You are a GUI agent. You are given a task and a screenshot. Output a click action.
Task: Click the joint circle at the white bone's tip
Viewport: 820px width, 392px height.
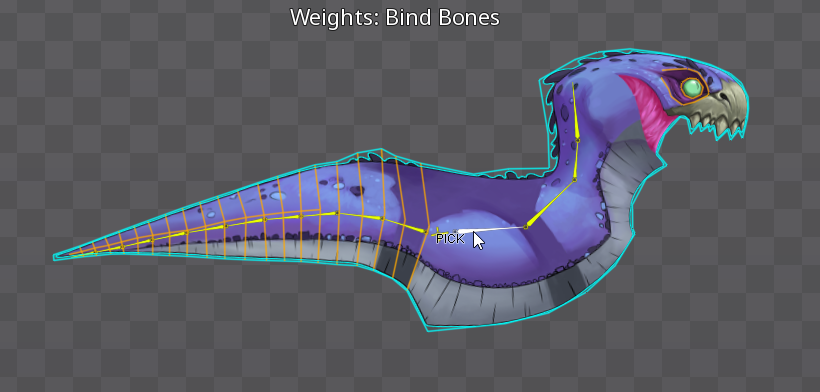tap(526, 227)
